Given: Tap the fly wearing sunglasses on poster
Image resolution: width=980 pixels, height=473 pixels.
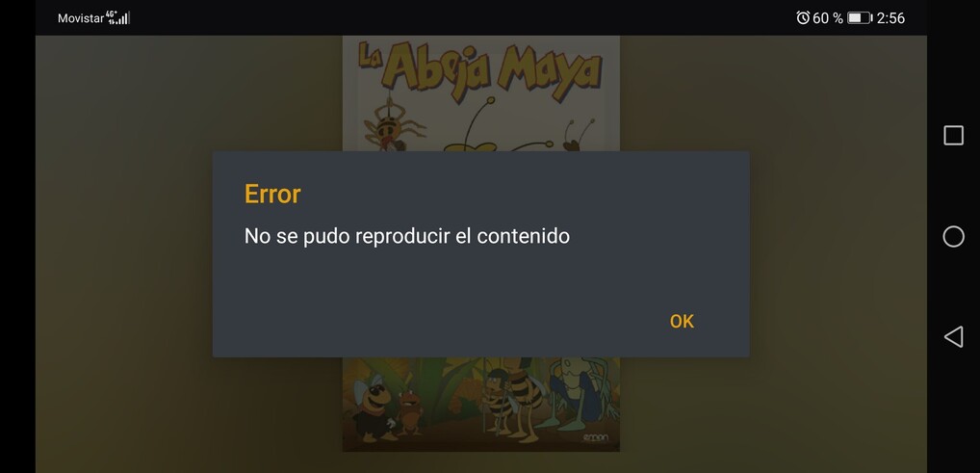Looking at the screenshot, I should 374,405.
